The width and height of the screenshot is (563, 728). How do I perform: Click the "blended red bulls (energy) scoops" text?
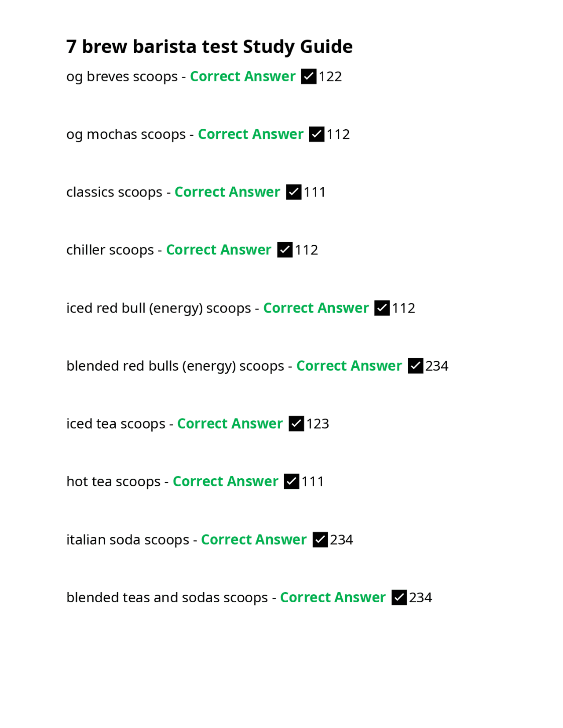point(175,366)
